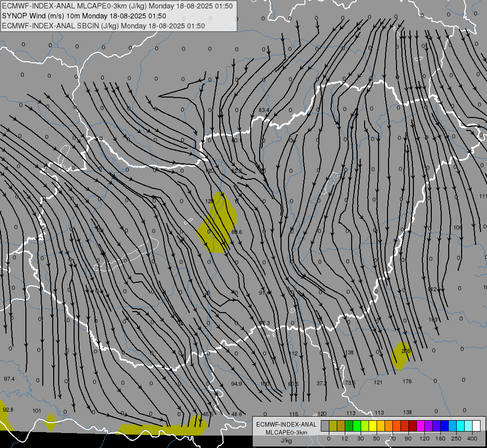Select the SBCIN title line at top

click(103, 26)
